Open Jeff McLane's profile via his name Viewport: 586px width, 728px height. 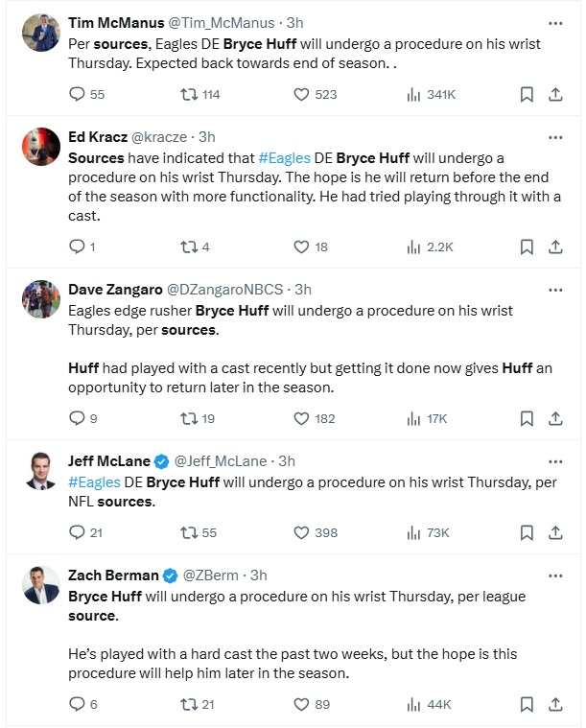click(109, 460)
